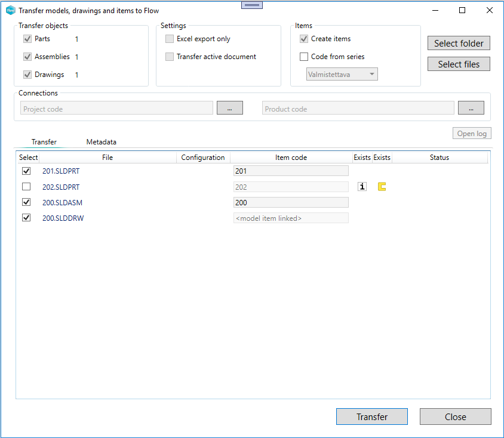Viewport: 504px width, 438px height.
Task: Toggle the Create items checkbox
Action: point(304,39)
